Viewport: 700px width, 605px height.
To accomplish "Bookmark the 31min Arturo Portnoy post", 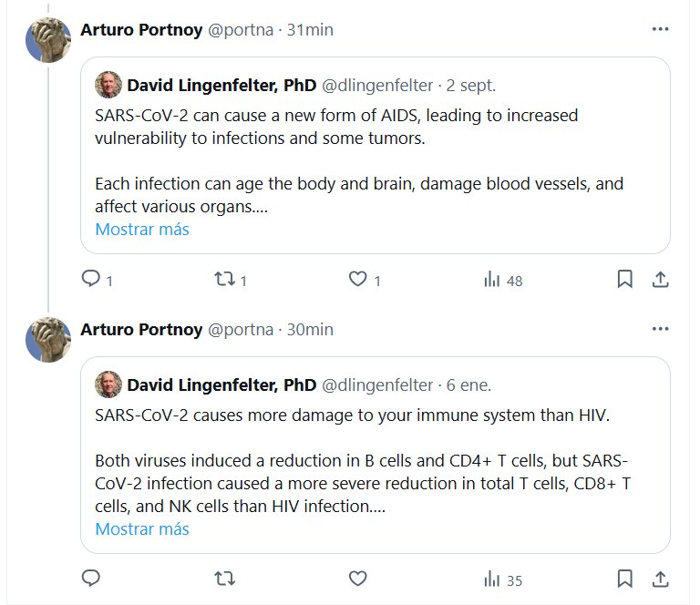I will [624, 279].
